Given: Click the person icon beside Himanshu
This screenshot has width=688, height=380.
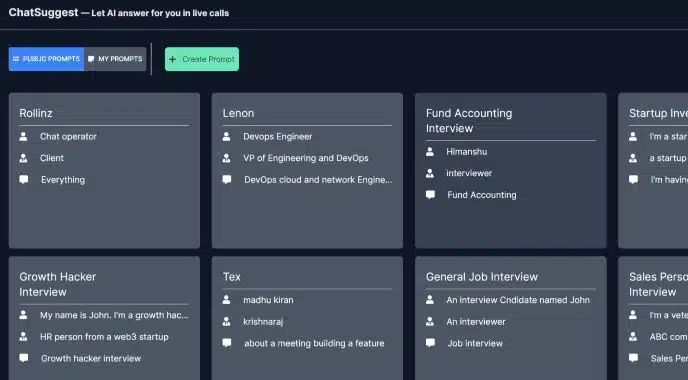Looking at the screenshot, I should click(x=430, y=152).
